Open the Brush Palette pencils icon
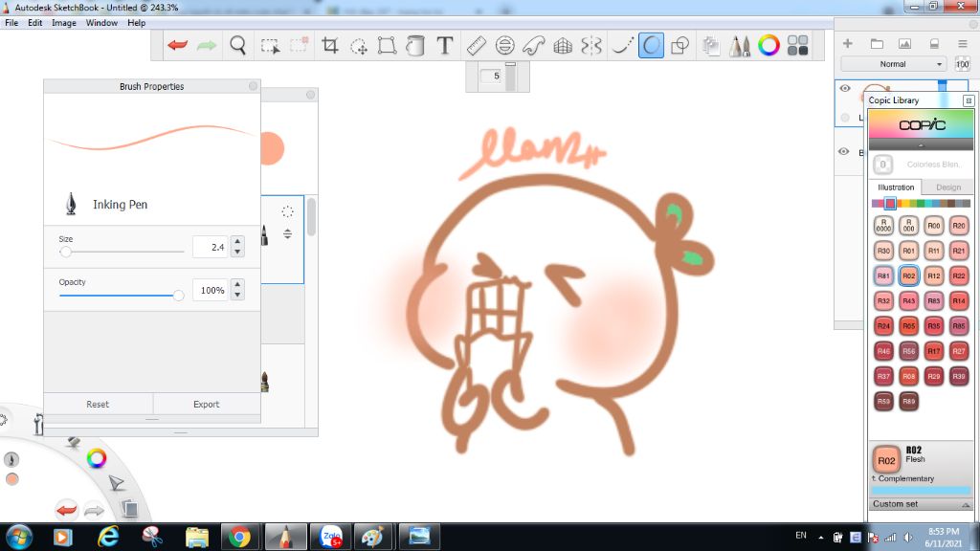 point(740,45)
